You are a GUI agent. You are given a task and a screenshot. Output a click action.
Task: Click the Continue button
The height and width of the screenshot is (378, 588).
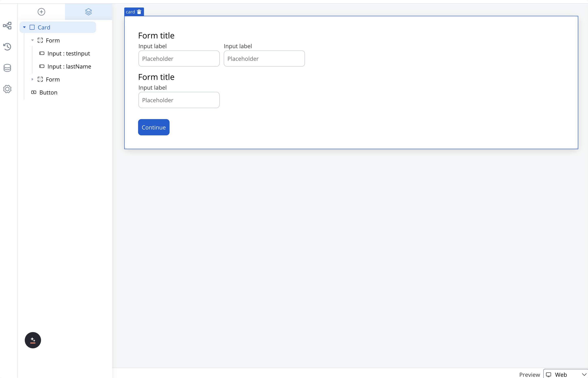coord(153,127)
